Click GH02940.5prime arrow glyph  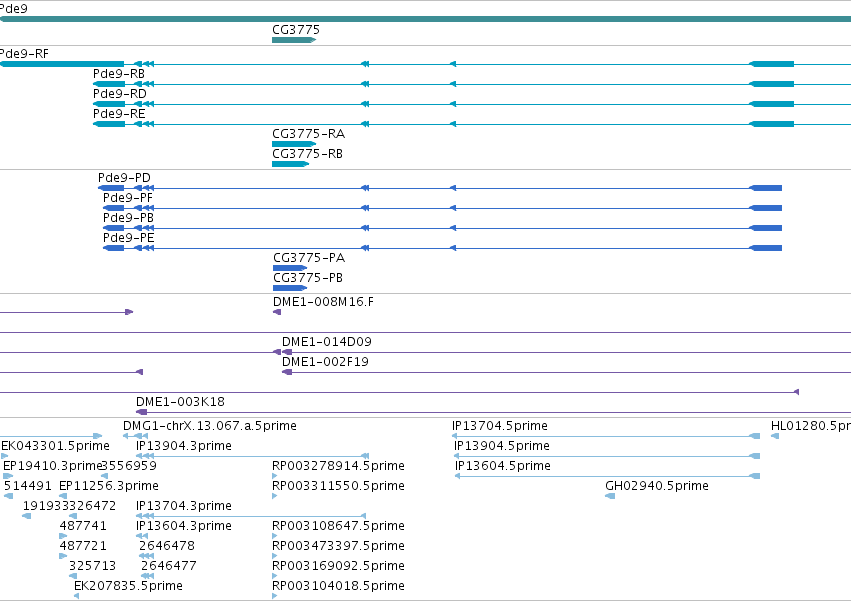point(610,496)
